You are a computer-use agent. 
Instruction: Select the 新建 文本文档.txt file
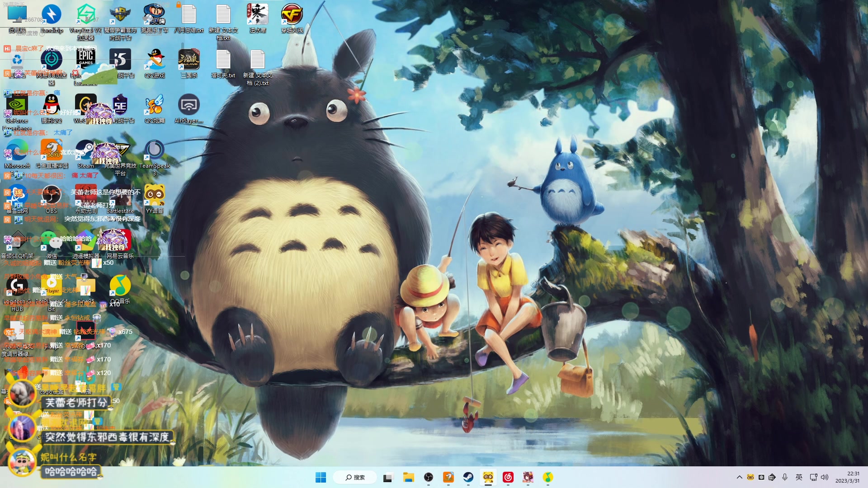point(223,22)
